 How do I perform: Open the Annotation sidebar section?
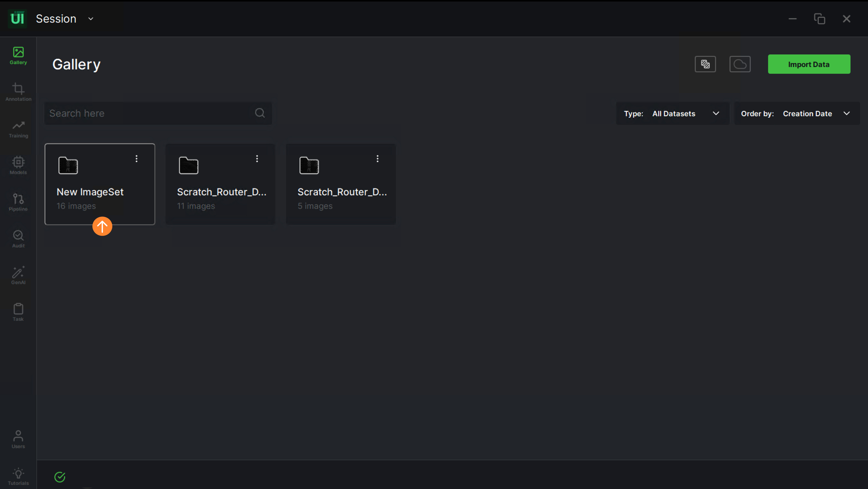(18, 92)
